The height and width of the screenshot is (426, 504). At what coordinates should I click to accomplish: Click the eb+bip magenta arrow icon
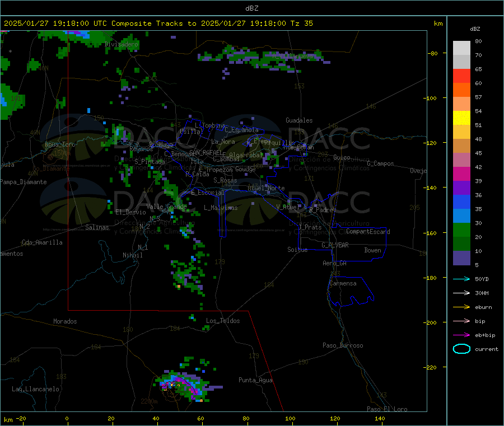coord(461,335)
